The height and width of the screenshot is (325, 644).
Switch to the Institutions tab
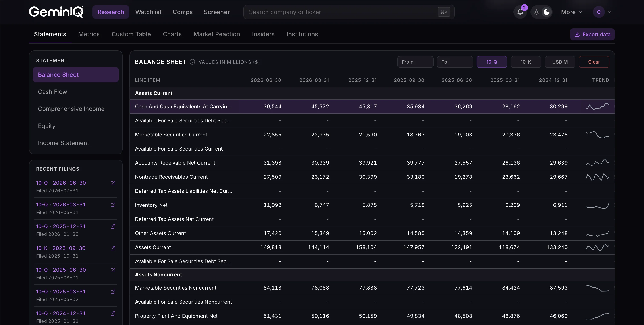point(302,34)
